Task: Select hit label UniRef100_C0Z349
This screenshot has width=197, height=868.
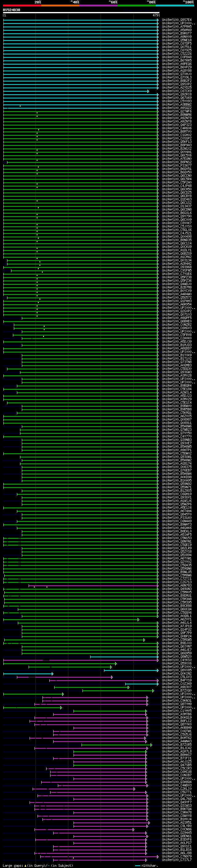Action: (x=177, y=684)
